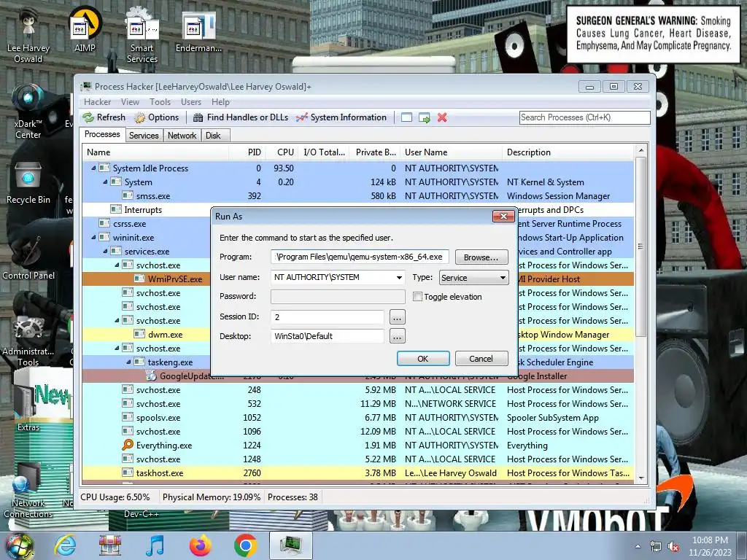Collapse the services.exe tree node
Viewport: 747px width, 560px height.
pos(105,251)
